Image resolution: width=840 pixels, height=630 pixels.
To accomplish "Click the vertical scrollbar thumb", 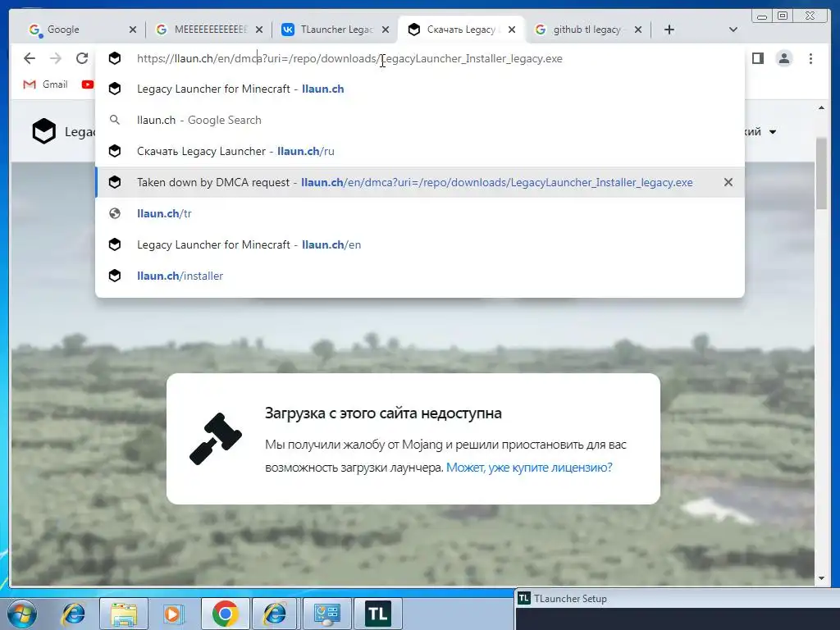I will tap(821, 174).
